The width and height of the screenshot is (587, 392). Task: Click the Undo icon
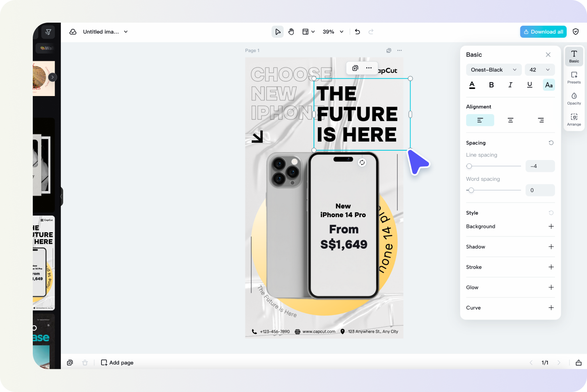tap(357, 32)
